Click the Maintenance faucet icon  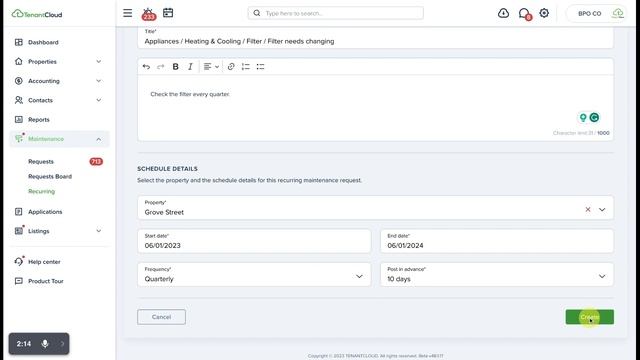[19, 139]
